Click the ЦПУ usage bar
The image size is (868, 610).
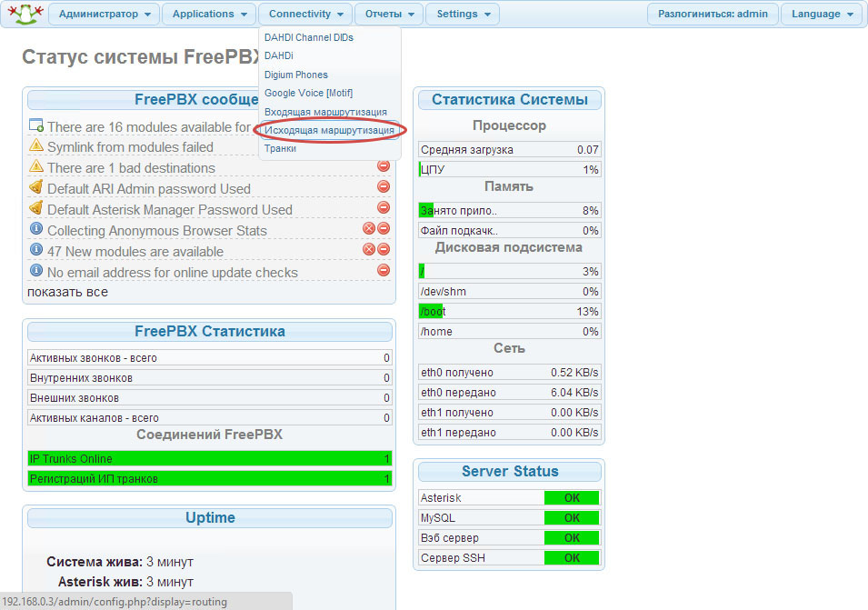[x=509, y=169]
